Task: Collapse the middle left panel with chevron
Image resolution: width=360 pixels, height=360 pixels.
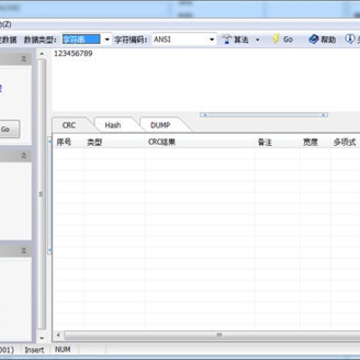Action: click(24, 156)
